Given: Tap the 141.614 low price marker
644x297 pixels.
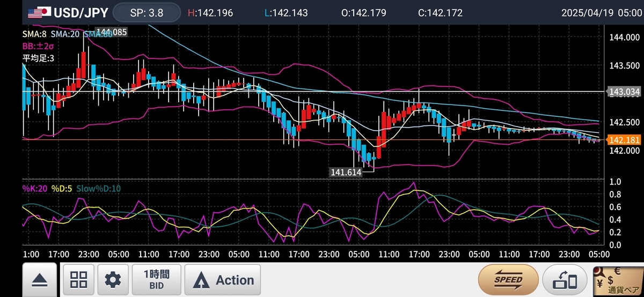Looking at the screenshot, I should pyautogui.click(x=346, y=172).
